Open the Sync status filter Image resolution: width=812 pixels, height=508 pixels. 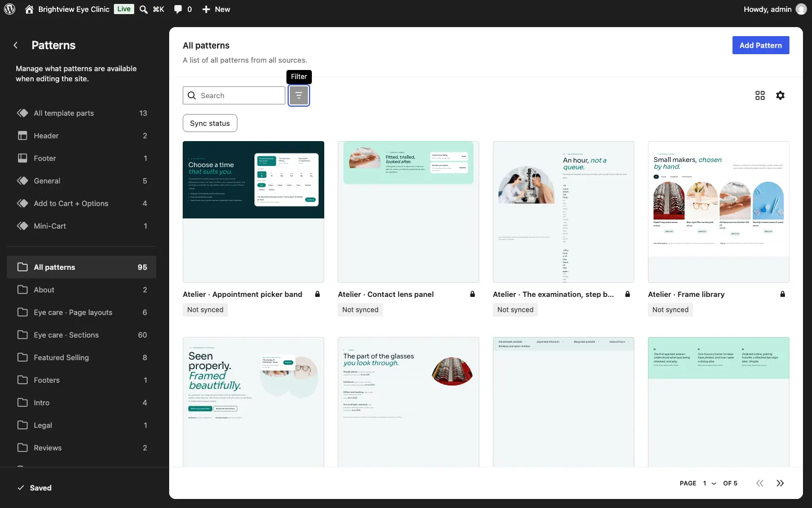(210, 123)
